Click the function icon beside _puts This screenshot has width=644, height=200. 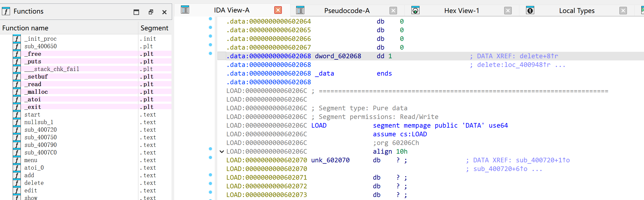tap(17, 62)
